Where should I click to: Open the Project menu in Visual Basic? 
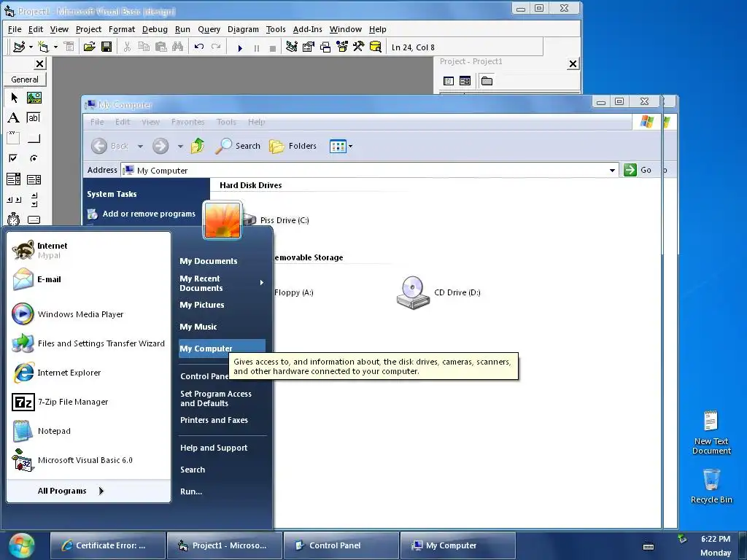click(x=88, y=29)
